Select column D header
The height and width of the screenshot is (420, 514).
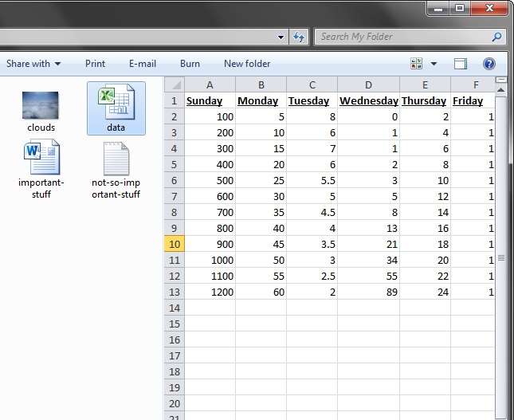click(x=368, y=85)
